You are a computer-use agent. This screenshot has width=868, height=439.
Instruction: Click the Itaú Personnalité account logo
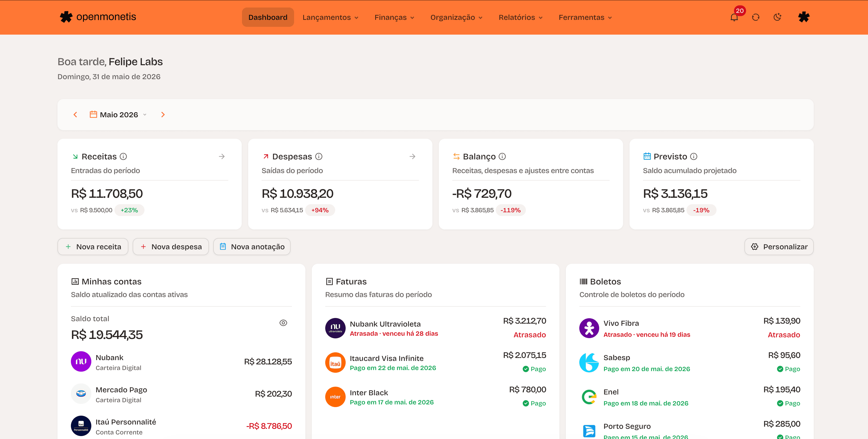coord(81,426)
